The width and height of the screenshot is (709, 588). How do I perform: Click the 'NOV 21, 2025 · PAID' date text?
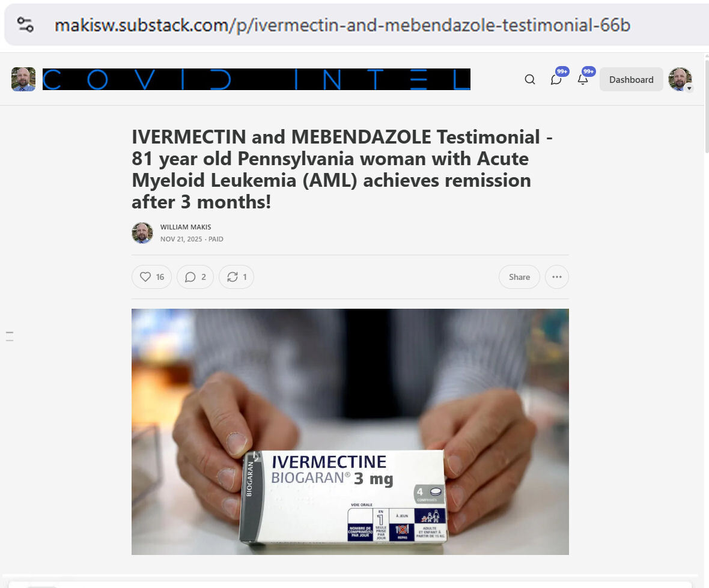[x=192, y=239]
